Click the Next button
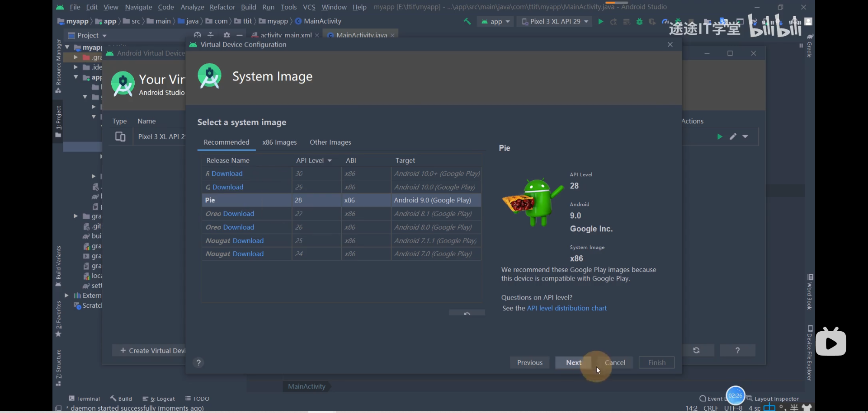The height and width of the screenshot is (413, 868). point(573,362)
